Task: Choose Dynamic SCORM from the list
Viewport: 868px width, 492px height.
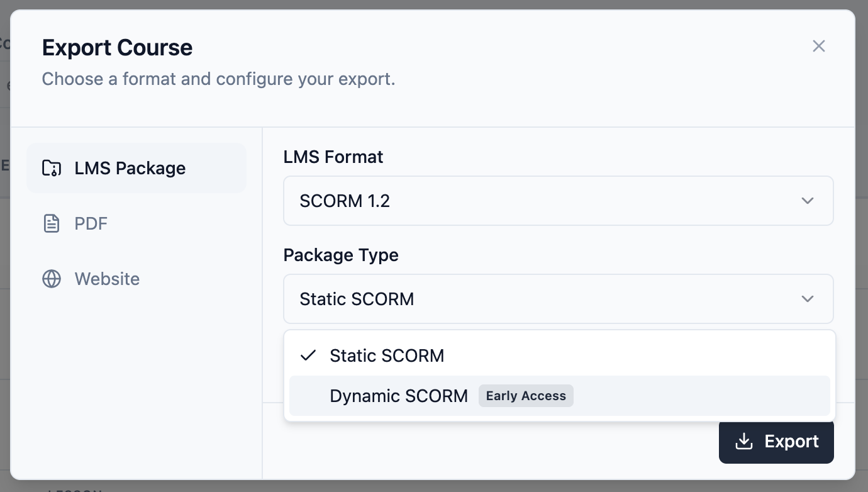Action: coord(399,396)
